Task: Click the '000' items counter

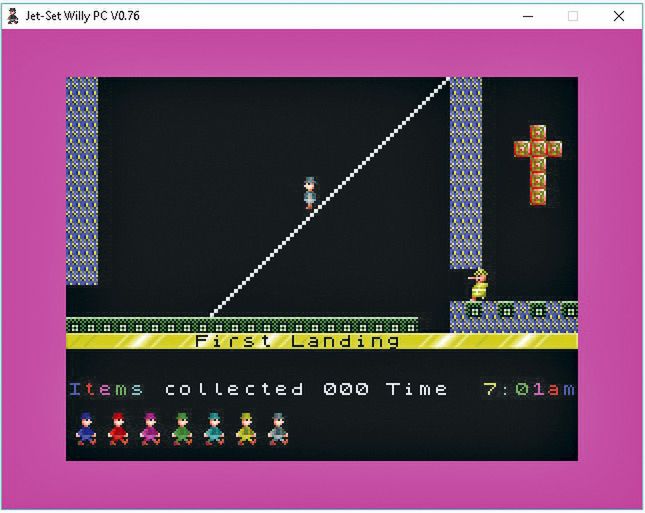Action: (x=346, y=389)
